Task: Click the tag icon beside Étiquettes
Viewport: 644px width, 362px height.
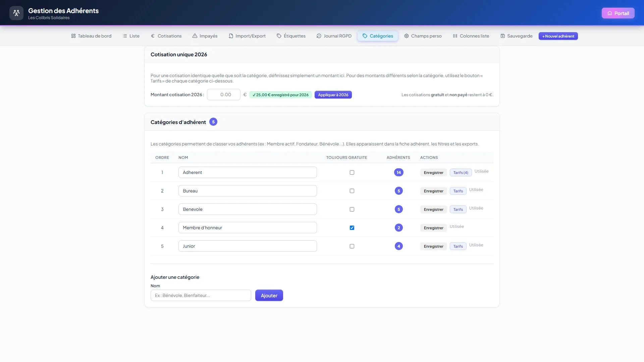Action: pos(279,36)
